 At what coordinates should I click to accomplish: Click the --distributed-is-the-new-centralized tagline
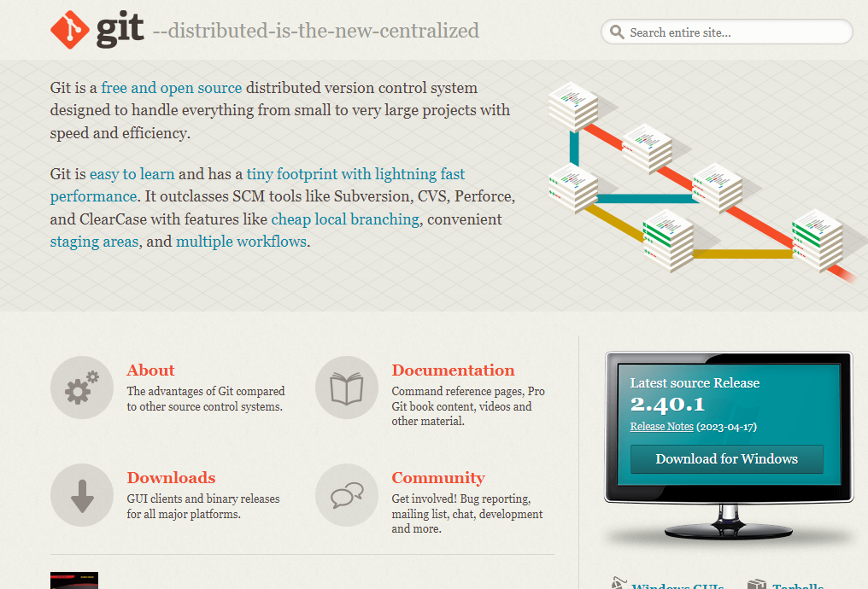pos(316,31)
